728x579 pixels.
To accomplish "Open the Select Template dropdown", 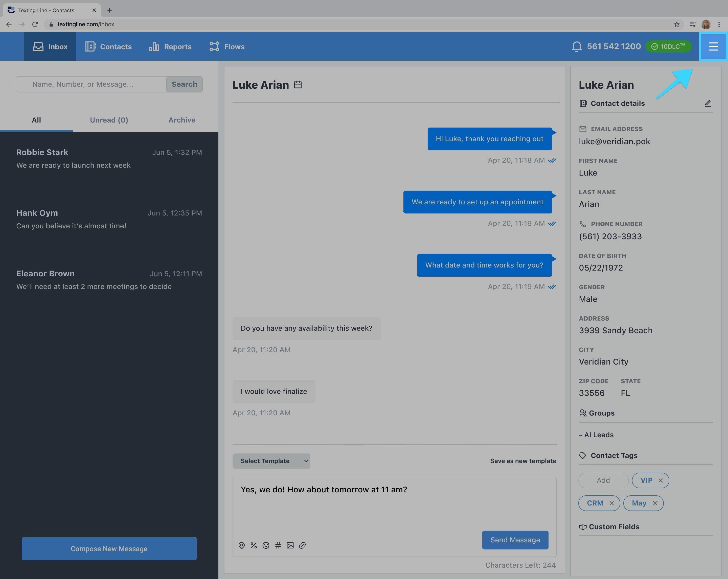I will pos(271,461).
